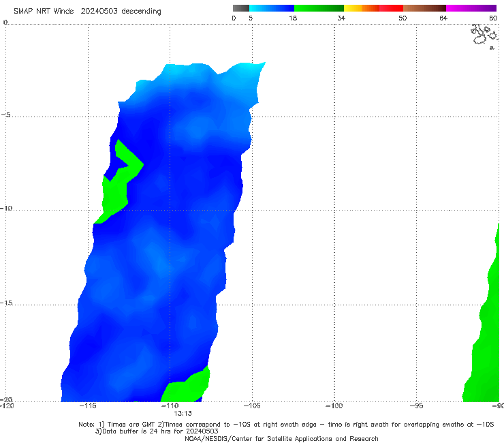Click the color scale label '34'
This screenshot has width=504, height=443.
coord(341,18)
